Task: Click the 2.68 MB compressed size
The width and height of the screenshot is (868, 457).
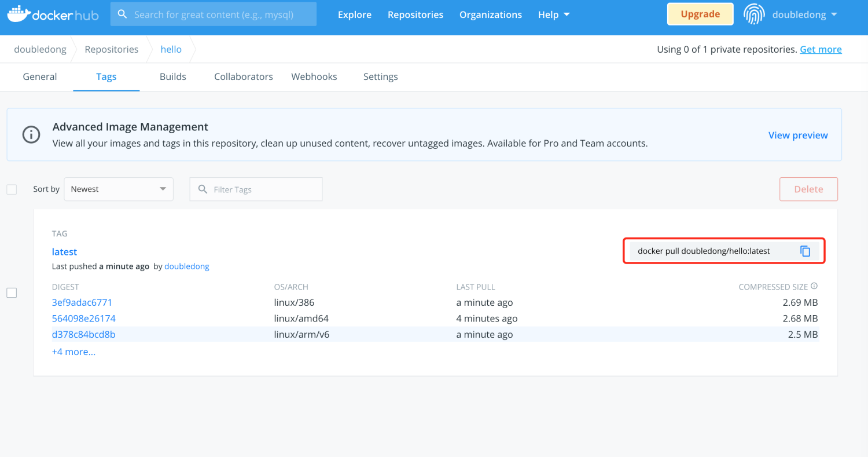Action: [x=799, y=319]
